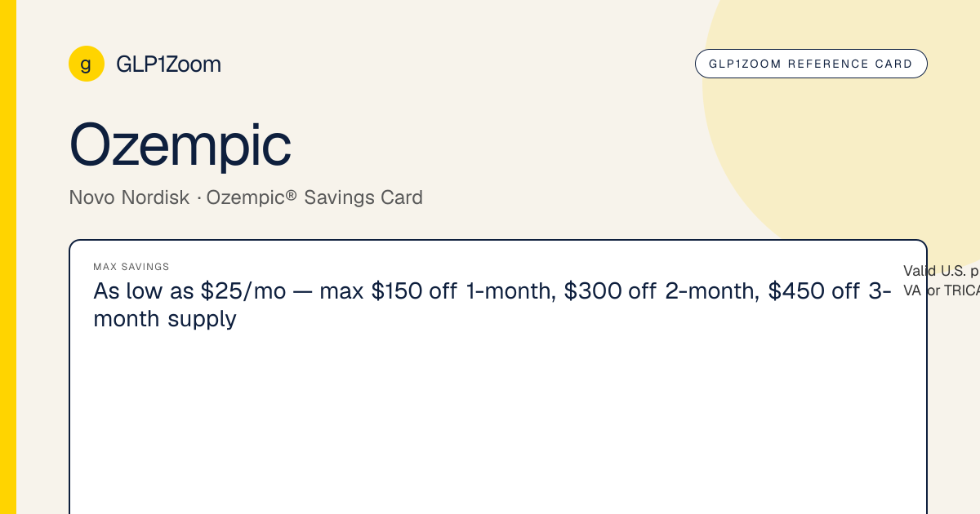Click the large Ozempic heading

coord(180,144)
